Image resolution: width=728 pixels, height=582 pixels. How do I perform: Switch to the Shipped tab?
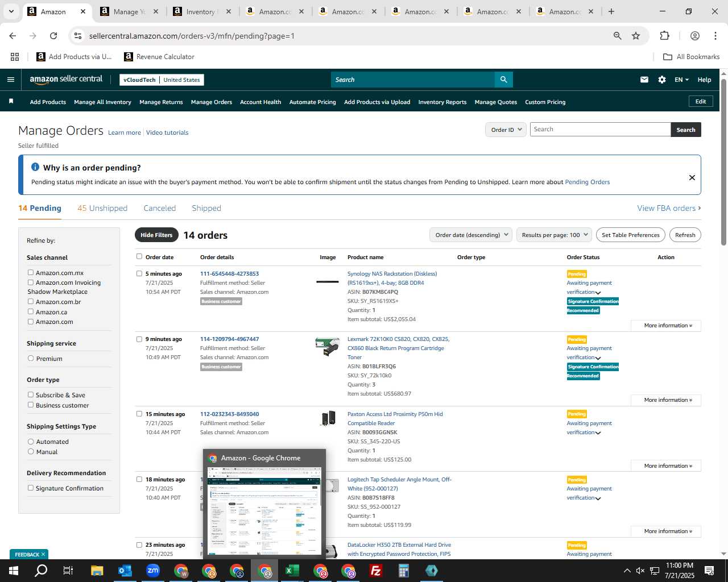pos(206,208)
